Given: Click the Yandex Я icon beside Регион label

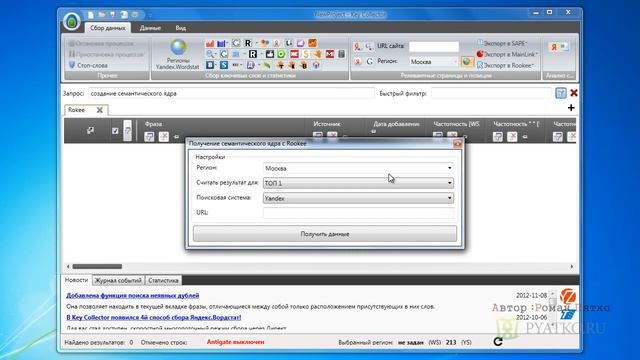Looking at the screenshot, I should (358, 61).
